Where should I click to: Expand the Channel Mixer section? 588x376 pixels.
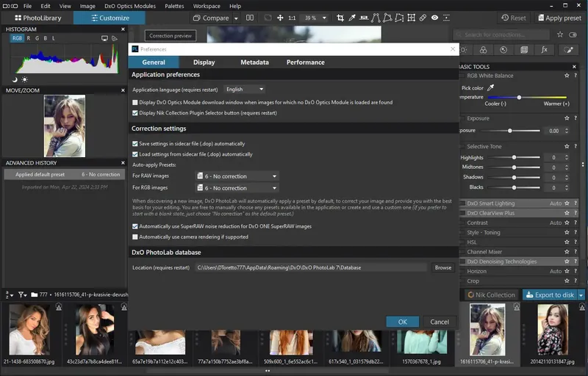point(484,252)
